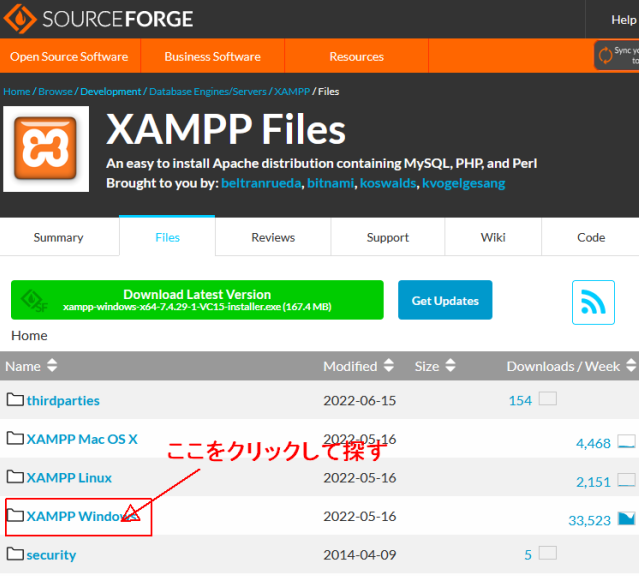This screenshot has height=576, width=639.
Task: Follow the Development breadcrumb link
Action: pos(110,91)
